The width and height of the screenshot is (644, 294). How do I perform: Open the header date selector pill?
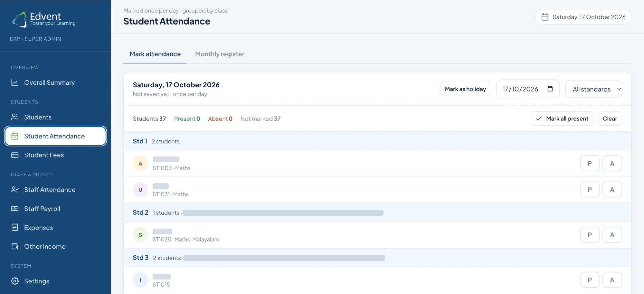pos(583,17)
